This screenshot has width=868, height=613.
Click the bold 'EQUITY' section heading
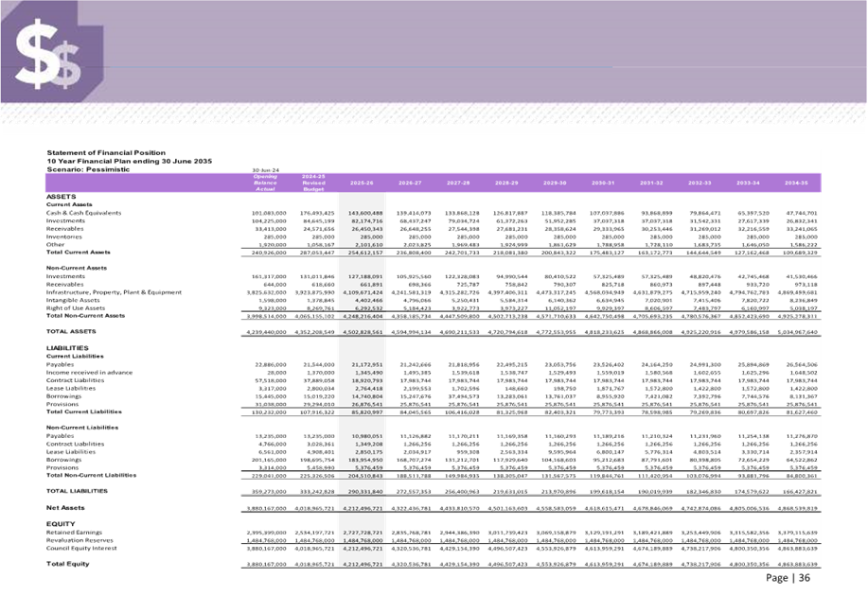[x=61, y=524]
